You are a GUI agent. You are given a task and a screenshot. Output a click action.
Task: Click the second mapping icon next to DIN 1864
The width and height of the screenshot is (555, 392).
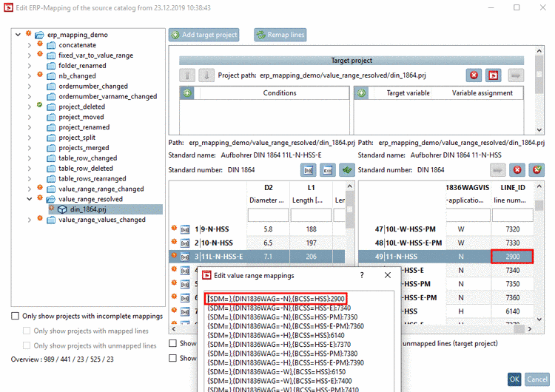point(328,170)
